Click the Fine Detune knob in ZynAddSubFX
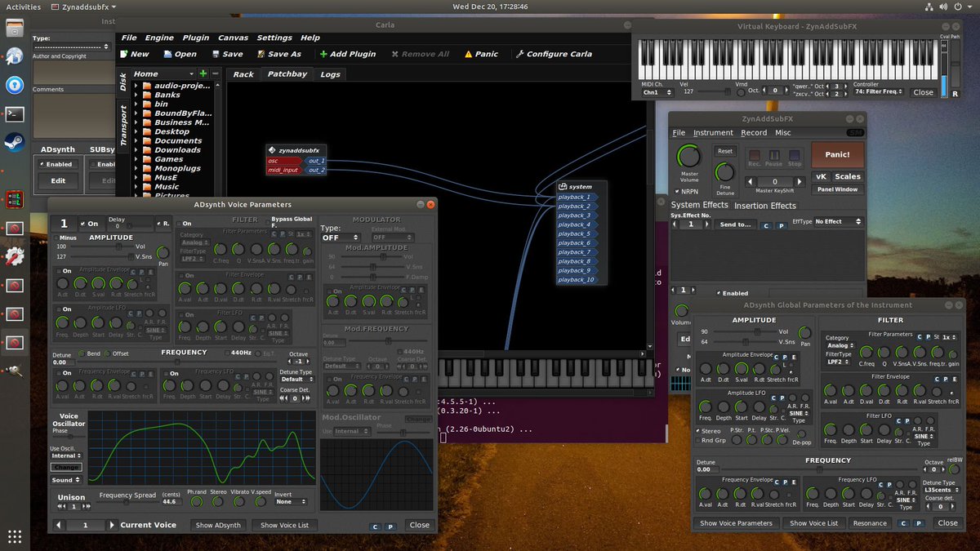 coord(724,172)
